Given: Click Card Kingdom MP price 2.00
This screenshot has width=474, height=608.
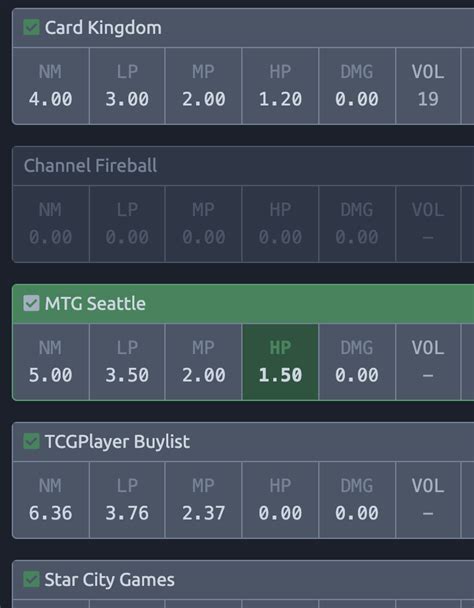Looking at the screenshot, I should point(204,86).
